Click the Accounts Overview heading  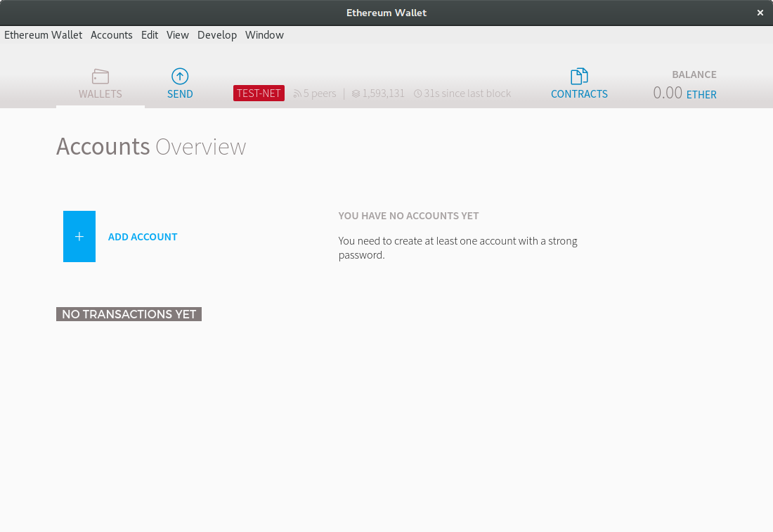151,147
